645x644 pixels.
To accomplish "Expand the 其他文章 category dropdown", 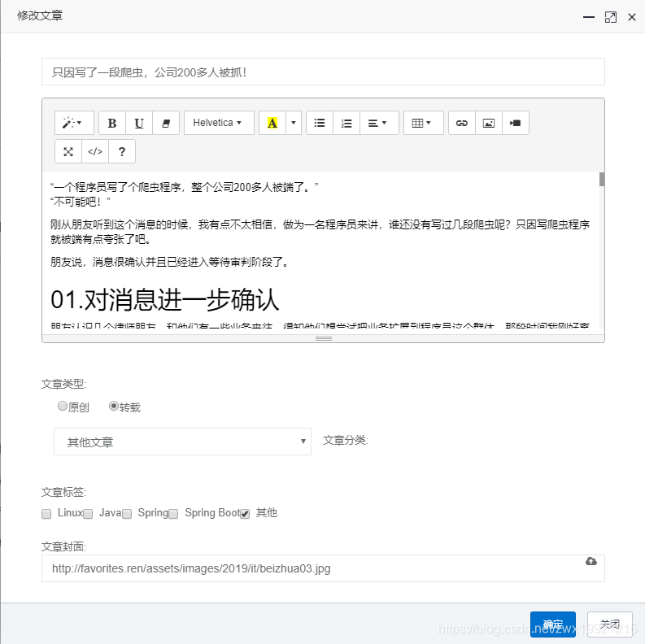I will [182, 442].
